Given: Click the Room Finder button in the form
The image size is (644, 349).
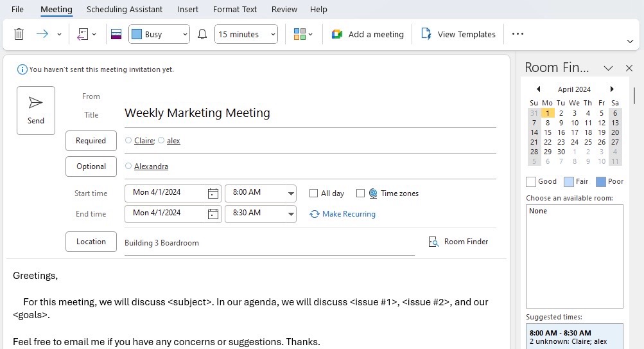Looking at the screenshot, I should click(x=458, y=242).
